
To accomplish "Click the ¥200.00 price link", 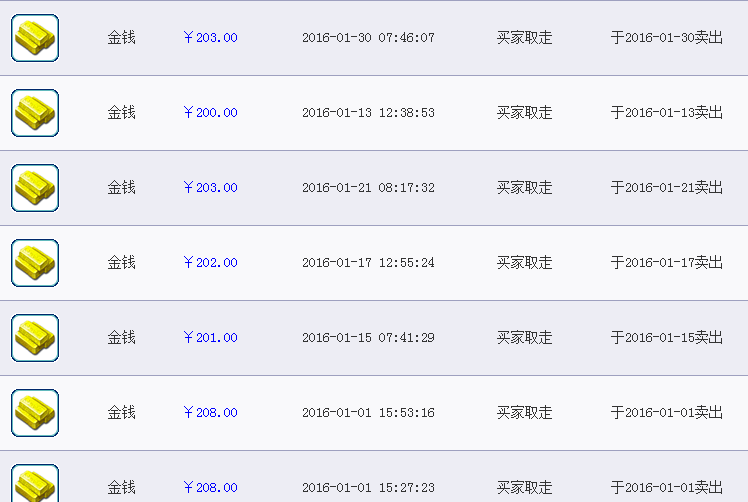I will (x=210, y=113).
